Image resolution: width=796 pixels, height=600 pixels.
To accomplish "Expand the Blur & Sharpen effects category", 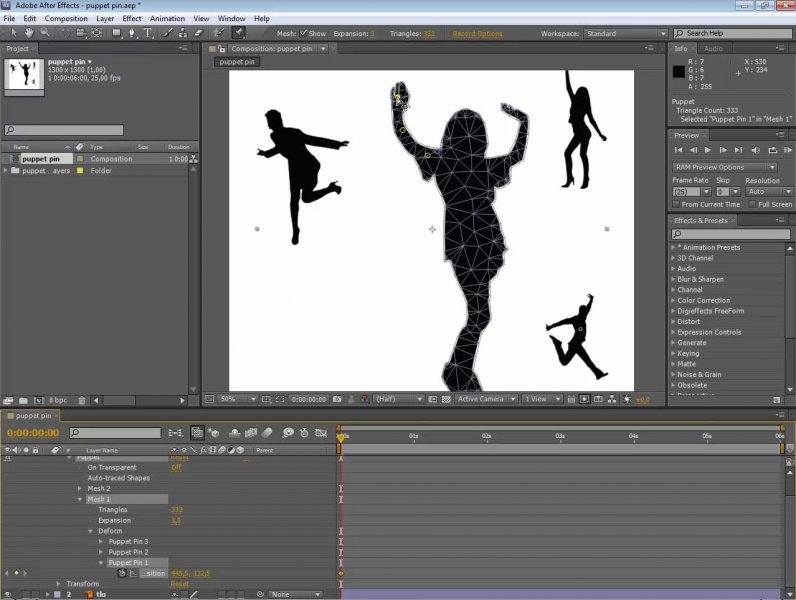I will (x=673, y=279).
